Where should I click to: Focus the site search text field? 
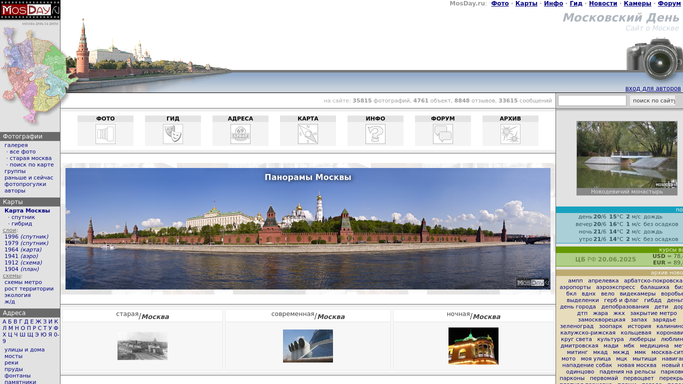point(592,101)
